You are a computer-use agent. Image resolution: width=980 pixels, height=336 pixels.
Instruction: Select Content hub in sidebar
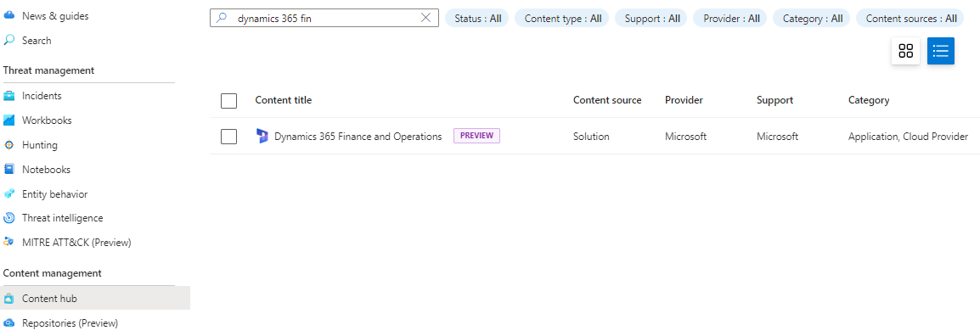(x=95, y=299)
